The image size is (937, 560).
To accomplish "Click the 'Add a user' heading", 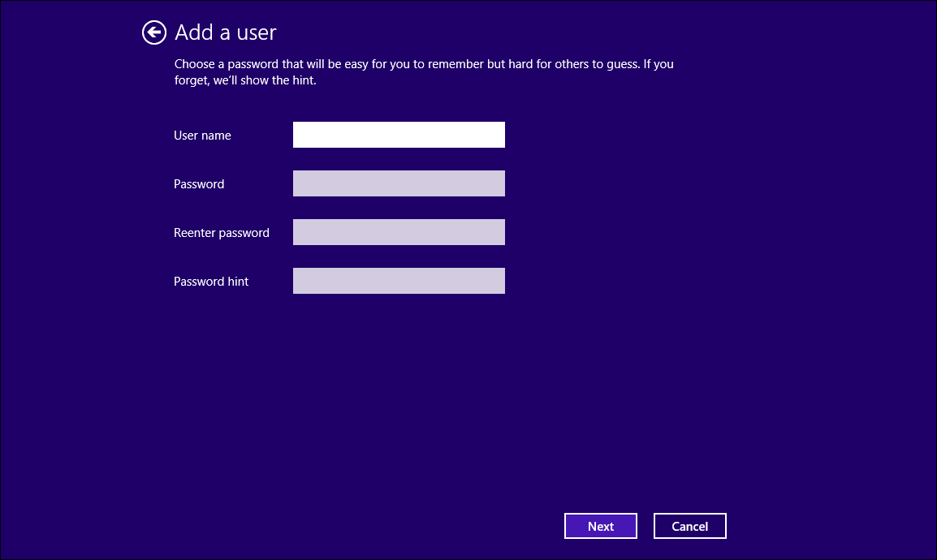I will (x=225, y=32).
